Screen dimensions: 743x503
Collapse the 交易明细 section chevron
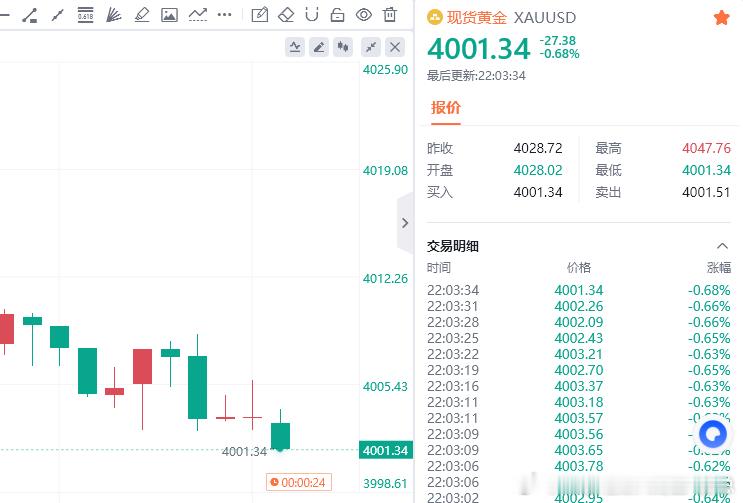pos(722,246)
